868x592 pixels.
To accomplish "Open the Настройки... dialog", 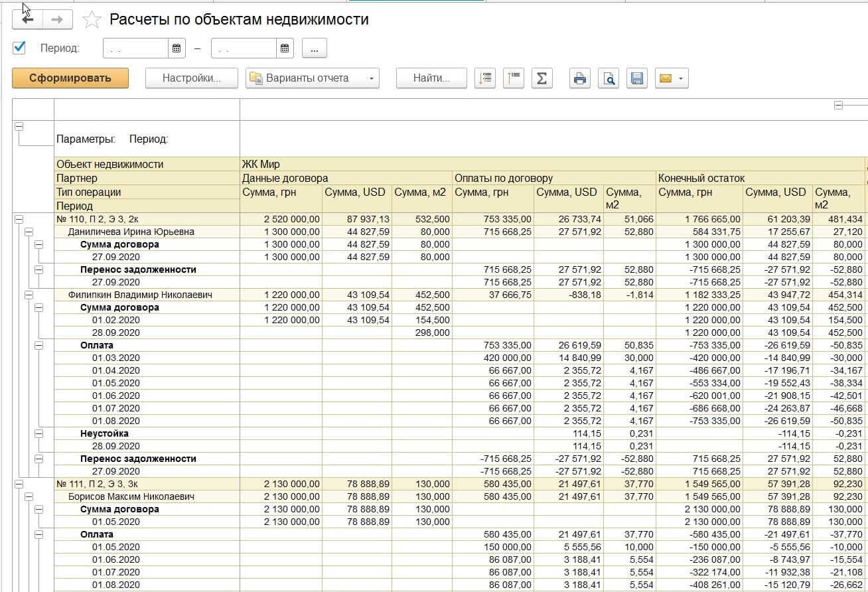I will [x=191, y=78].
